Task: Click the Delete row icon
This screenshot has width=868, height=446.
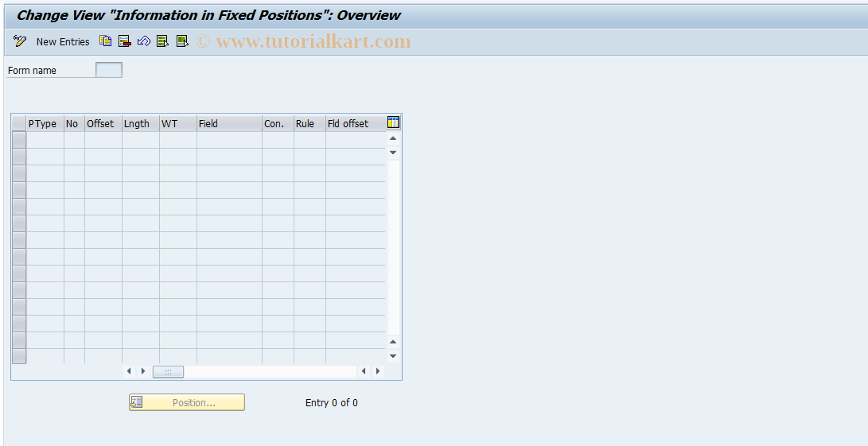Action: pyautogui.click(x=125, y=41)
